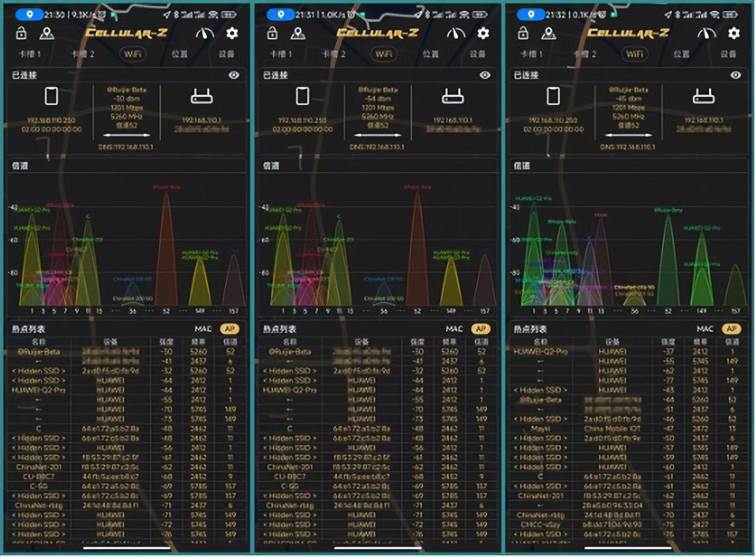Open settings gear in the 21:32 screen
The height and width of the screenshot is (557, 756).
[733, 33]
